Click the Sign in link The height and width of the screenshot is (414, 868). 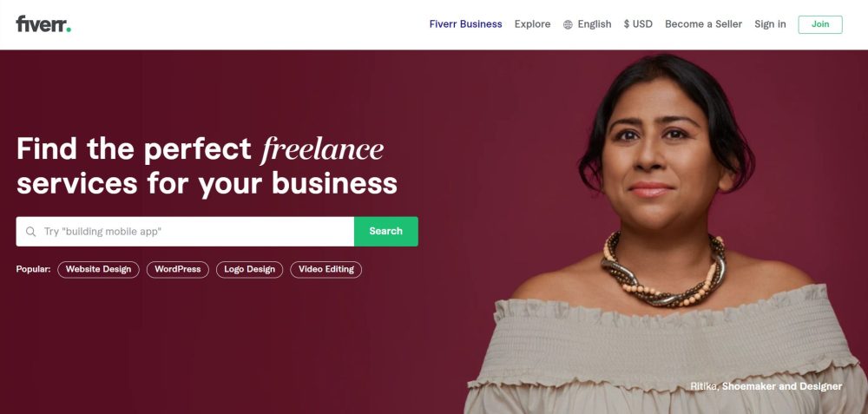770,24
